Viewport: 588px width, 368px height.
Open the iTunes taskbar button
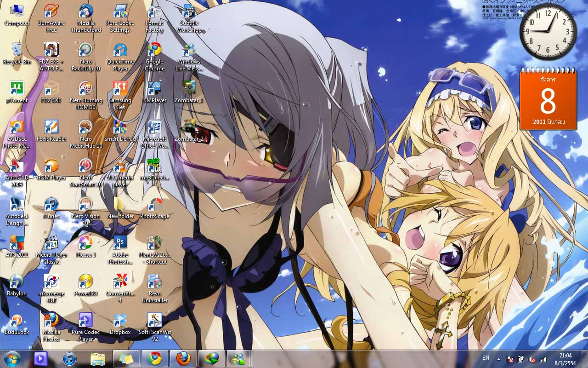click(x=69, y=358)
